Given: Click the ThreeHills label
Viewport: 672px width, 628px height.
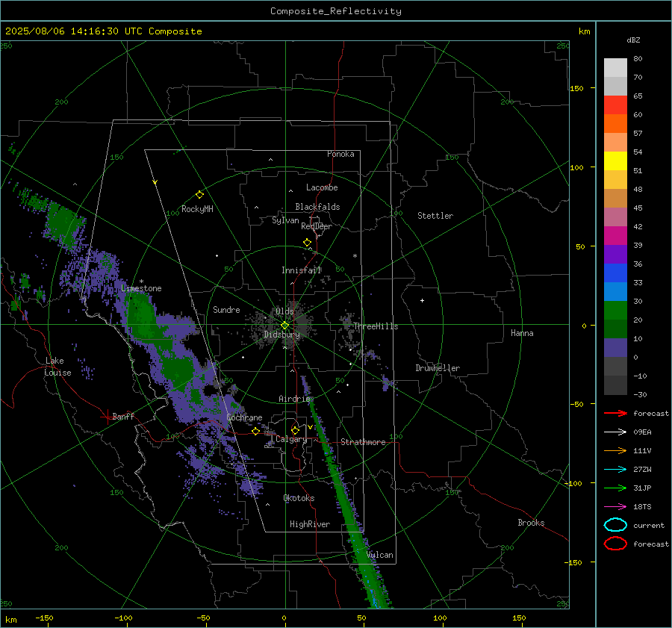Looking at the screenshot, I should pos(376,326).
